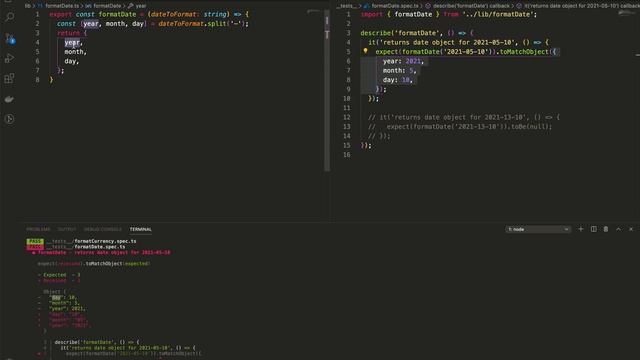The height and width of the screenshot is (360, 640).
Task: Open the Docker view in activity bar
Action: [9, 99]
